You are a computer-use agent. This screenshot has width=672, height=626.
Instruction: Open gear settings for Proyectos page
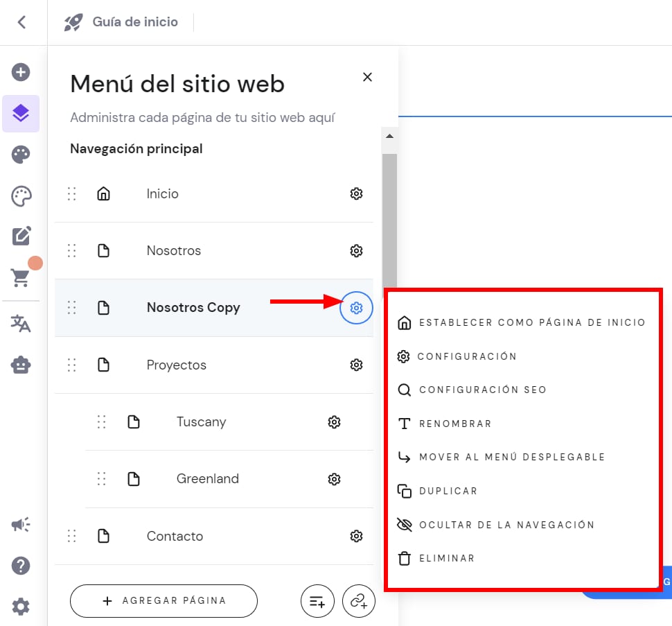(x=356, y=365)
